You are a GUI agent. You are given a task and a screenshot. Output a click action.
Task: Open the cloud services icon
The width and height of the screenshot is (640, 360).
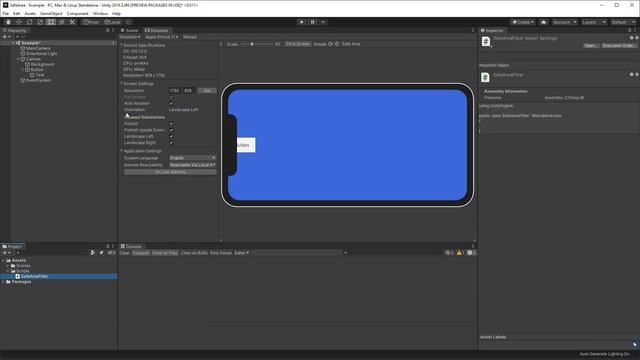pos(543,22)
